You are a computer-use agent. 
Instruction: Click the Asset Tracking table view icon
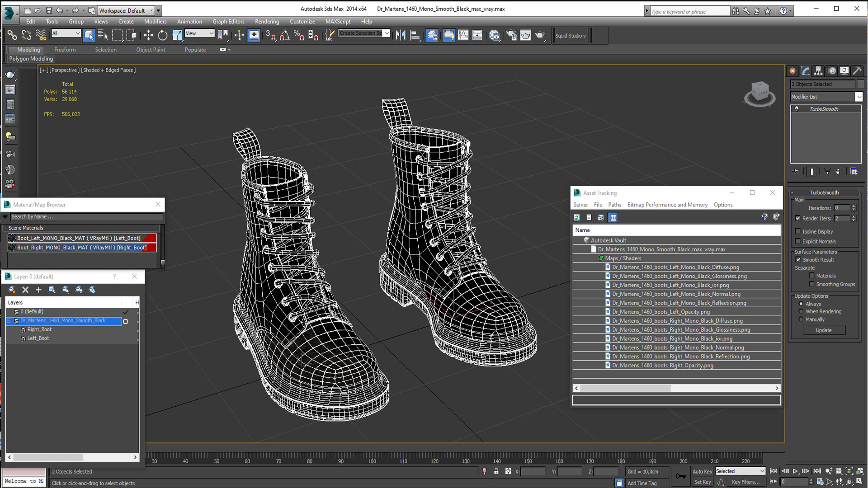613,217
